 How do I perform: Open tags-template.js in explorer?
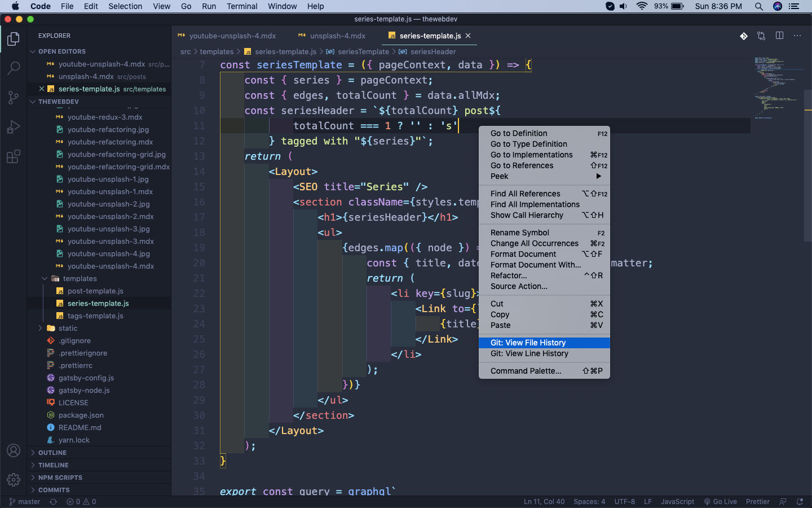[95, 316]
